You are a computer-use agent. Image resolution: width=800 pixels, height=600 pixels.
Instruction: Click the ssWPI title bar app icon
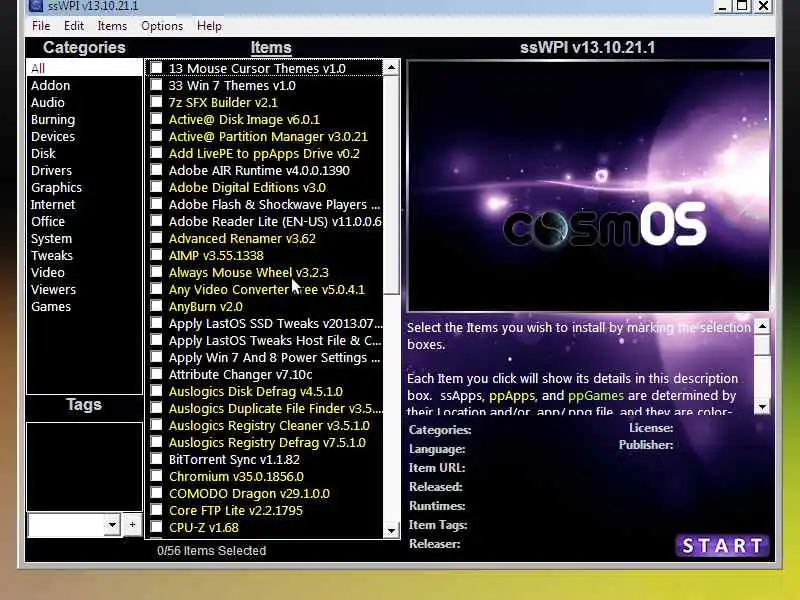point(36,6)
